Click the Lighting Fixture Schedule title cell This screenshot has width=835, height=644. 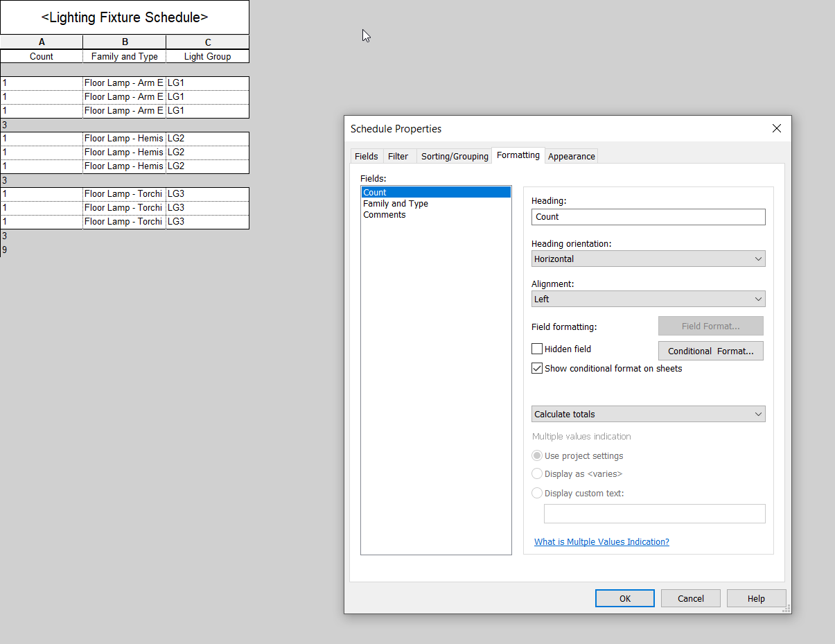(x=125, y=17)
